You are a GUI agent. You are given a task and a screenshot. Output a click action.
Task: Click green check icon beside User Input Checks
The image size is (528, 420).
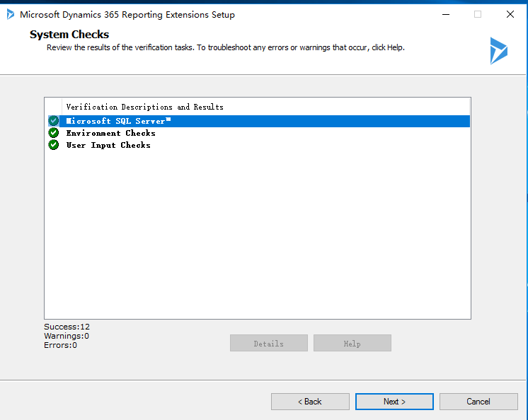click(54, 145)
